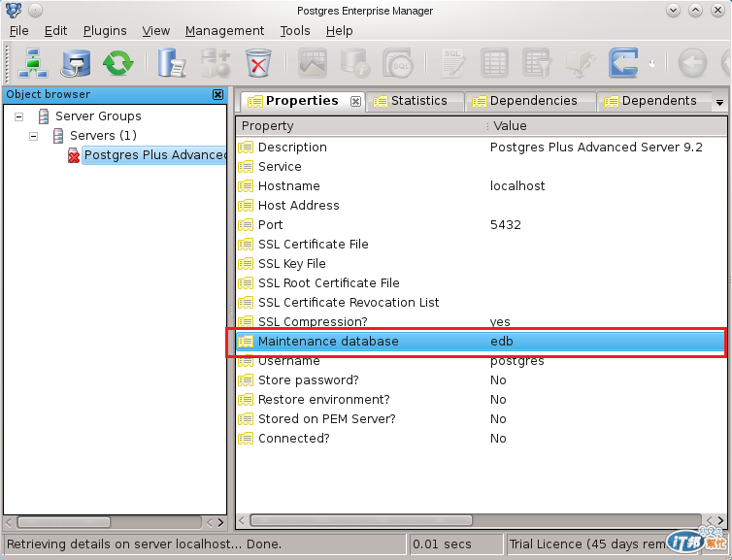Viewport: 732px width, 560px height.
Task: Select the Connected? property row
Action: tap(481, 439)
